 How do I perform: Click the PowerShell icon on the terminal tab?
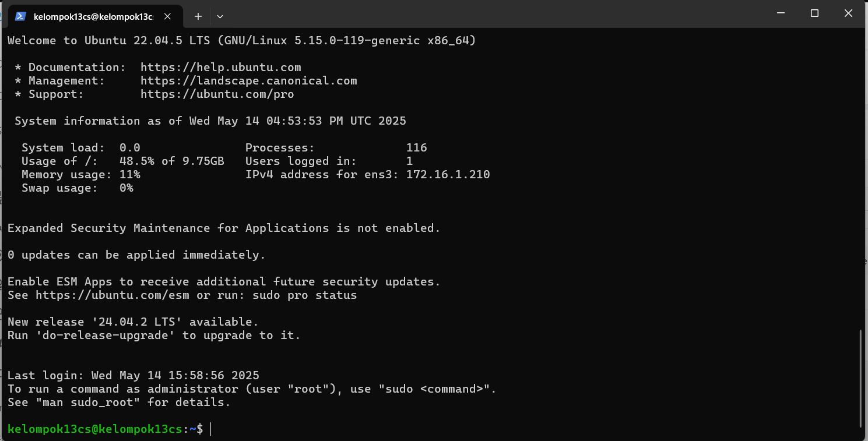(x=20, y=16)
